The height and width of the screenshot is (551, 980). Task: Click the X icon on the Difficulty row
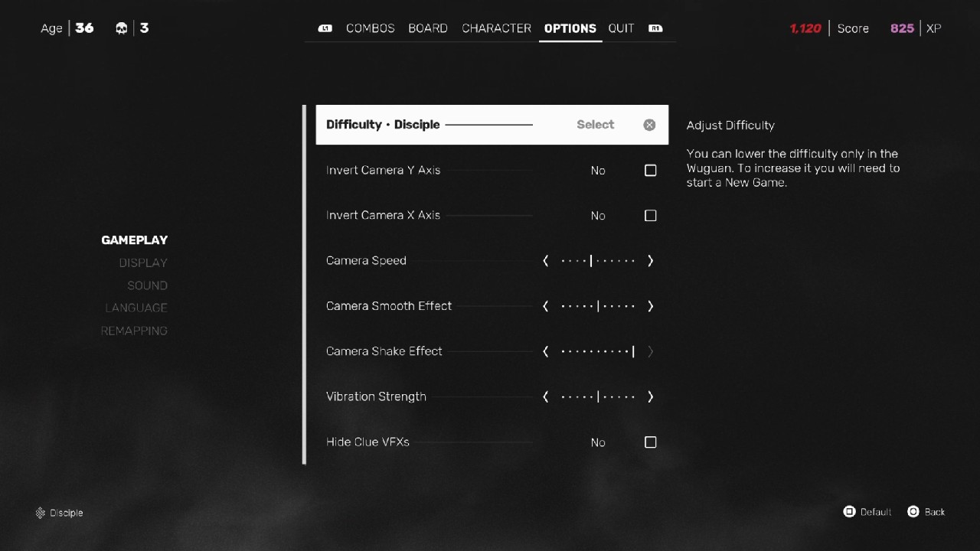click(649, 125)
